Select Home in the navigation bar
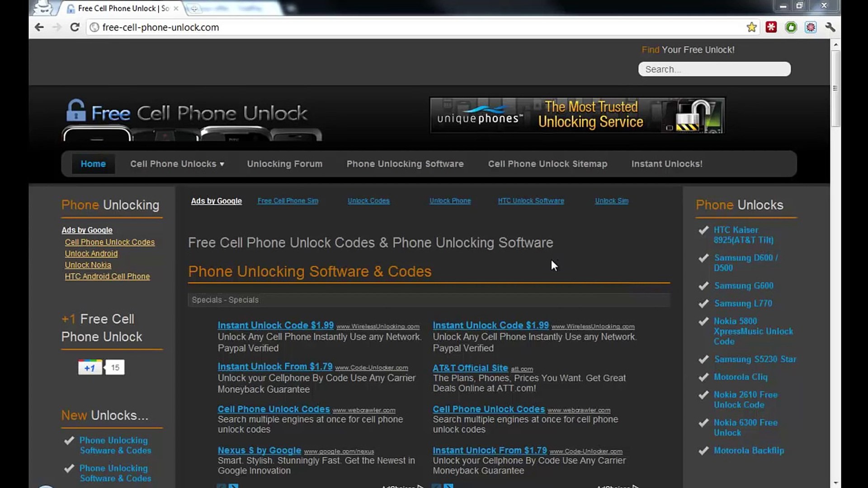This screenshot has height=488, width=868. click(93, 164)
